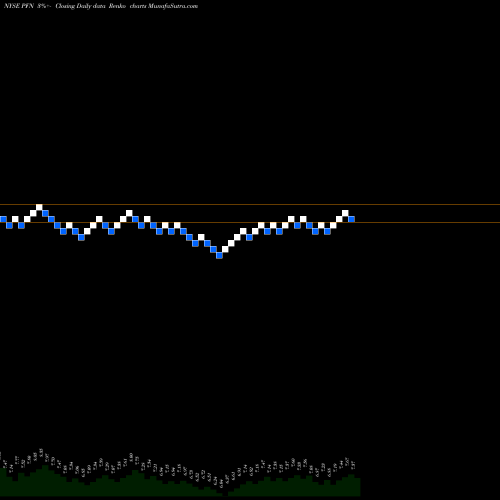This screenshot has height=500, width=500.
Task: Select the lowest blue Renko brick at the trough
Action: tap(219, 255)
